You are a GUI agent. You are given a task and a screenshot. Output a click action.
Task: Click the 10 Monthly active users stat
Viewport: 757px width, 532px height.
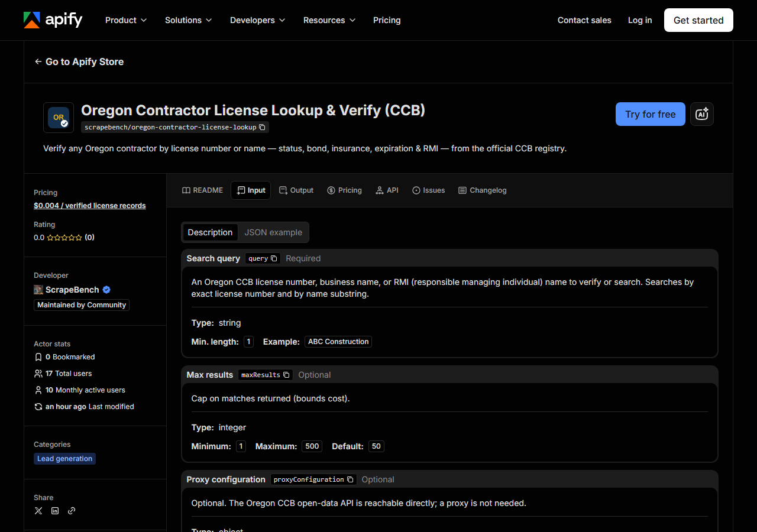(80, 390)
